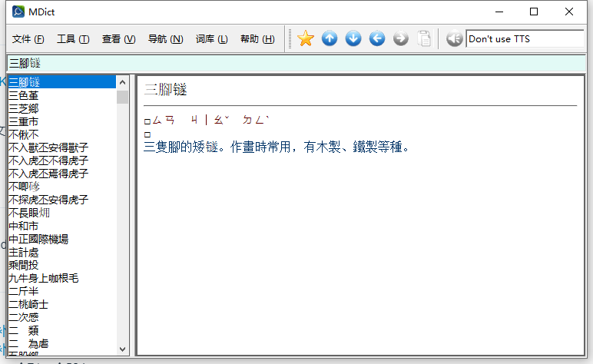Click the word list scroll-up arrow
This screenshot has height=364, width=593.
[122, 81]
